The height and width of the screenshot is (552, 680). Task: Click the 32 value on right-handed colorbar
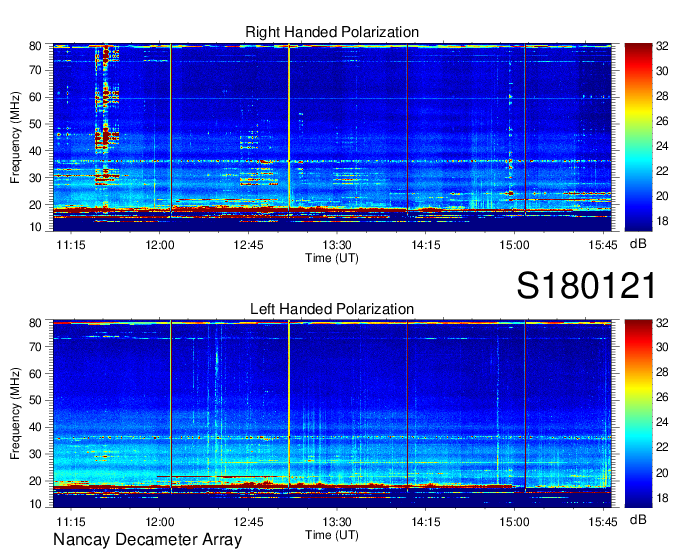pos(662,46)
